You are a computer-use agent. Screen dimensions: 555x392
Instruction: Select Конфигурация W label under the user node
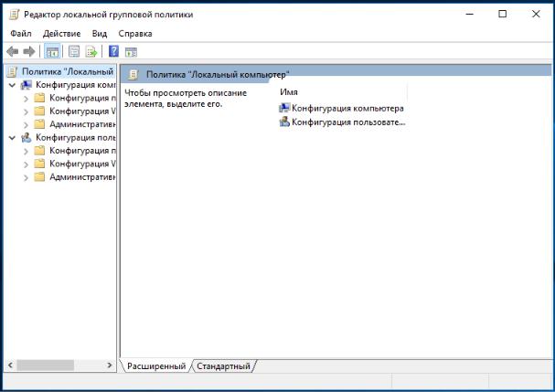[82, 164]
